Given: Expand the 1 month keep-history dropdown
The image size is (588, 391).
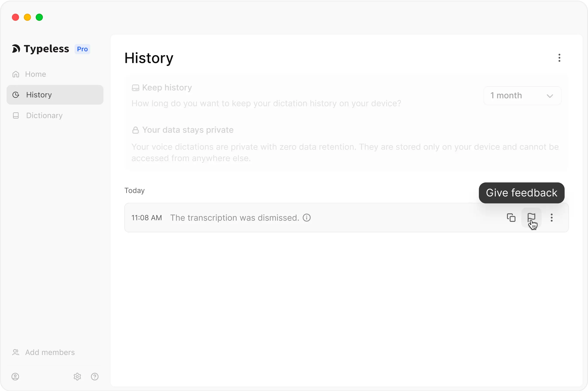Looking at the screenshot, I should pyautogui.click(x=522, y=96).
